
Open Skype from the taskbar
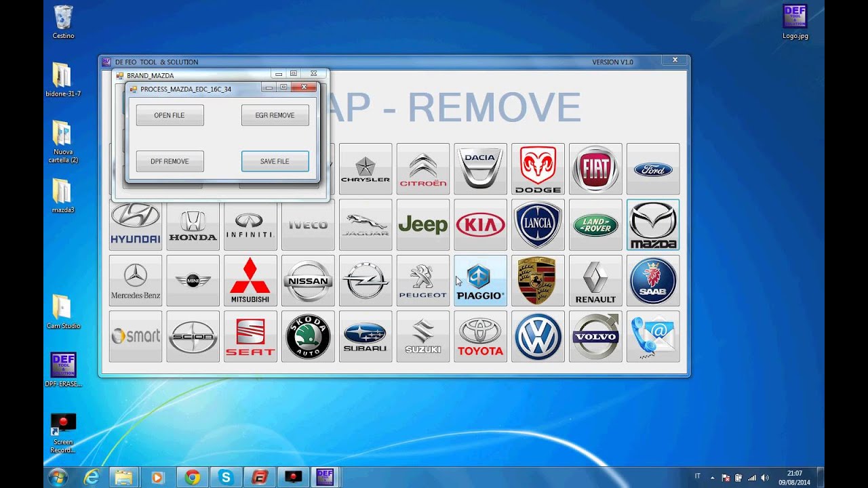coord(225,477)
